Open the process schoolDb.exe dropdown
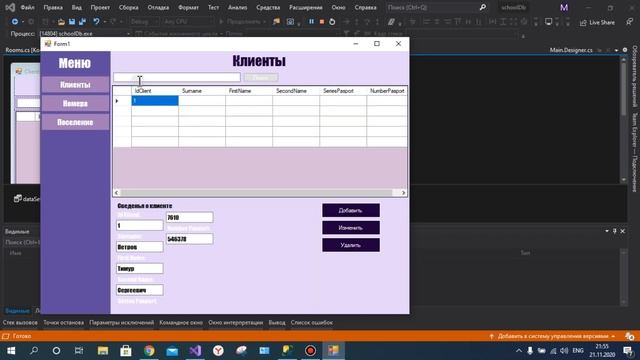This screenshot has width=640, height=360. point(84,34)
